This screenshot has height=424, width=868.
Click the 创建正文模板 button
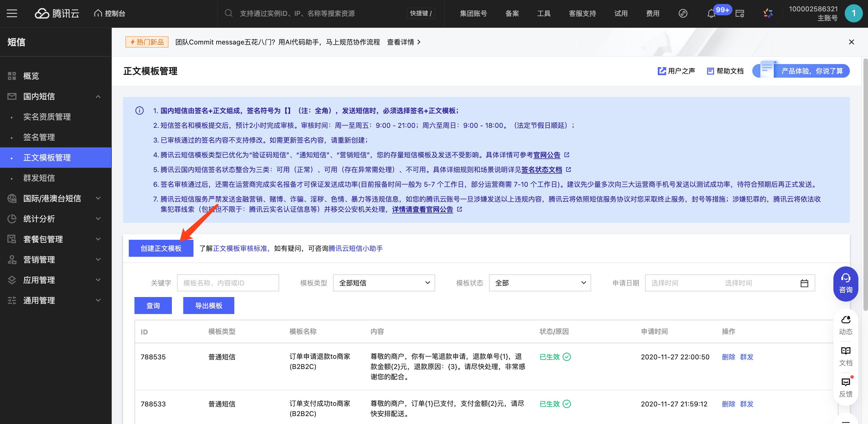(161, 248)
